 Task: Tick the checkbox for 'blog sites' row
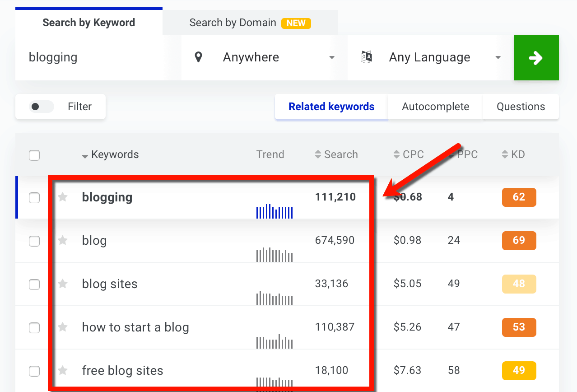point(34,285)
